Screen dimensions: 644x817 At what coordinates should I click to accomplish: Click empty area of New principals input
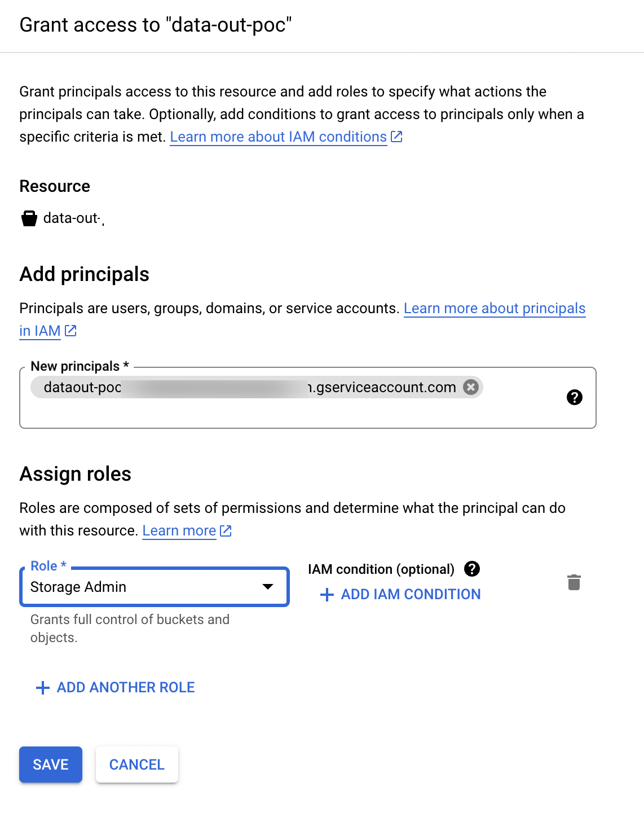(x=282, y=415)
